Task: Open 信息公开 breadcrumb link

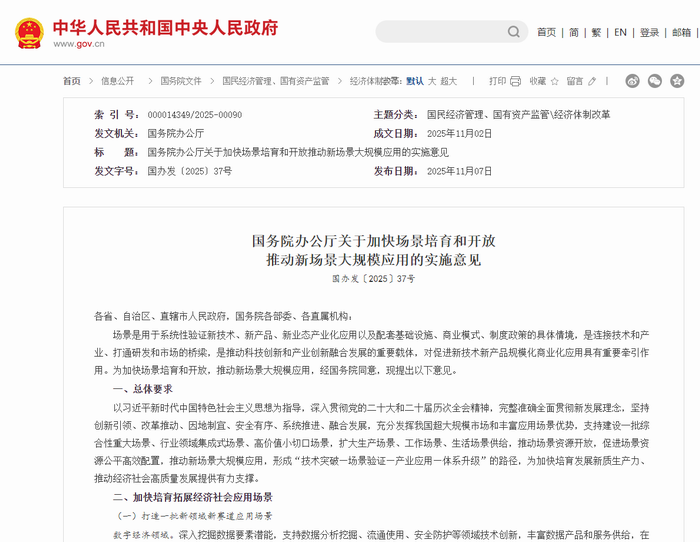Action: point(117,81)
